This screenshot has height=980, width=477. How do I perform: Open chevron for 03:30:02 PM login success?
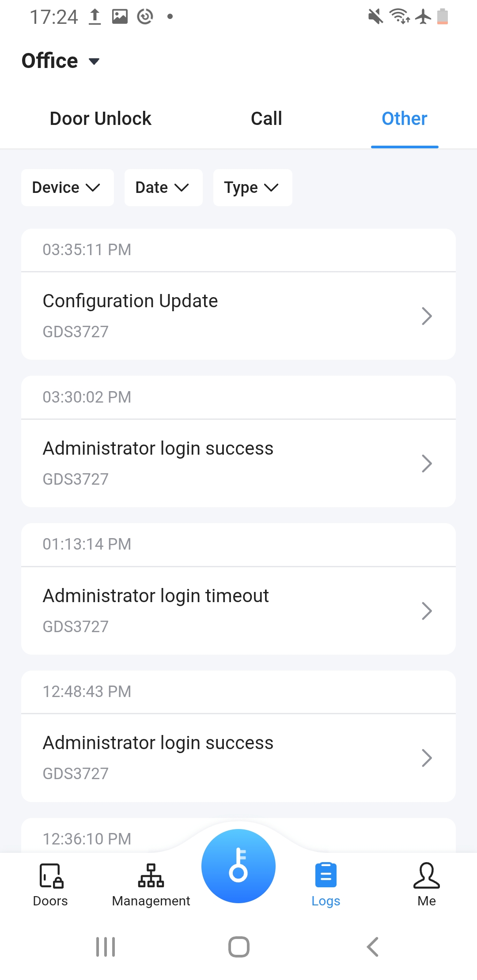(427, 464)
